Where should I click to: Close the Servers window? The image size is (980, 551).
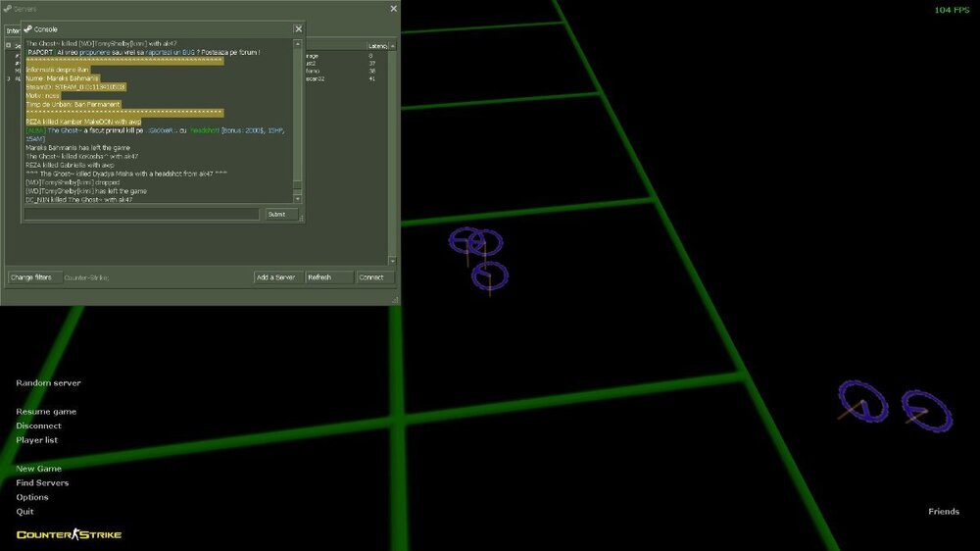394,9
